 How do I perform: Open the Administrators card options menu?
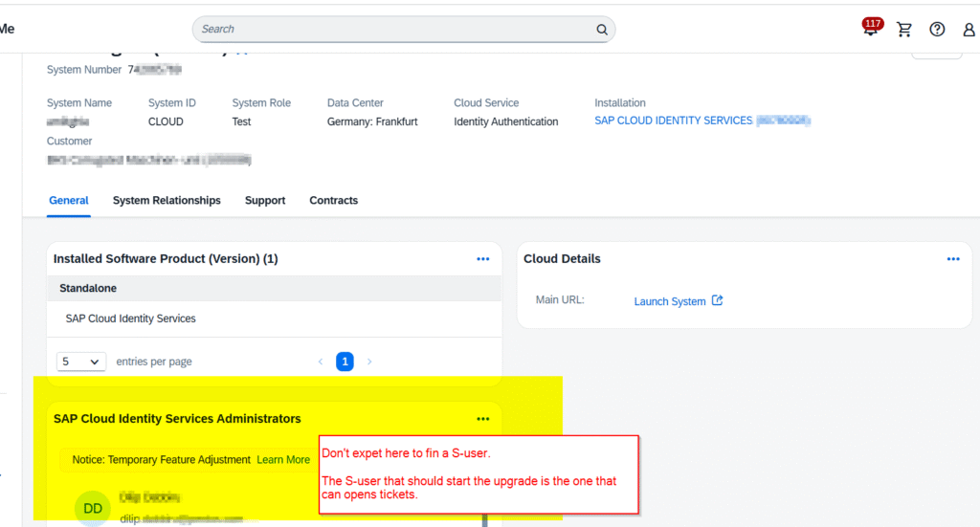483,419
